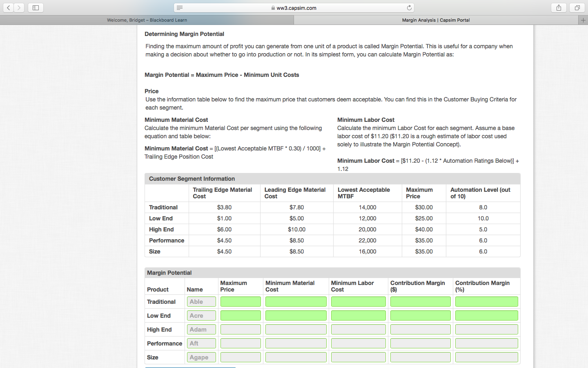Enter Able's Contribution Margin ($) field

pos(420,301)
